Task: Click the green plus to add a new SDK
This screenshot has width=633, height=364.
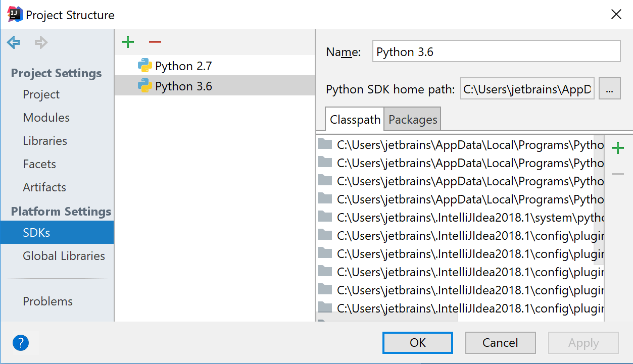Action: click(x=127, y=42)
